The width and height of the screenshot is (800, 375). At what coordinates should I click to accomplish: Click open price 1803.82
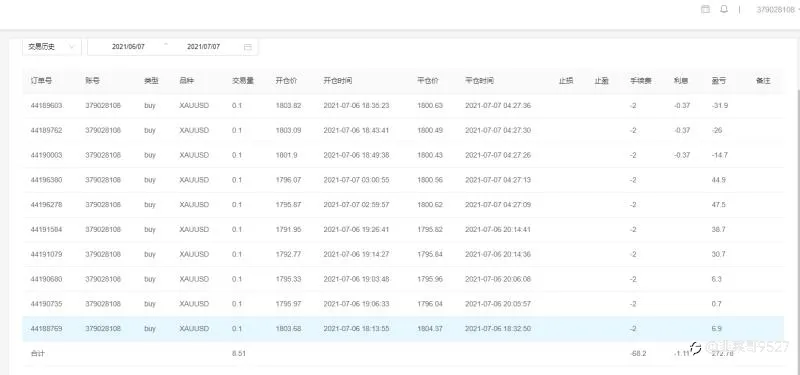[x=288, y=106]
